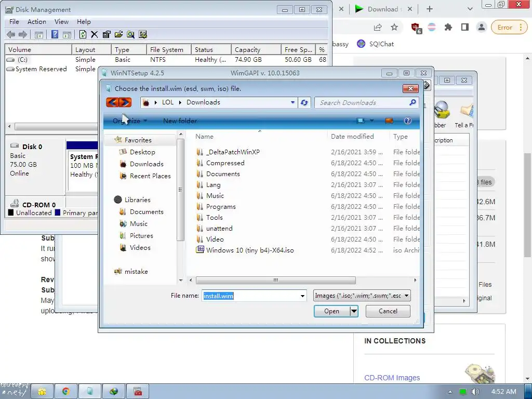Click the search magnifier in Search Downloads
This screenshot has height=399, width=532.
click(413, 102)
